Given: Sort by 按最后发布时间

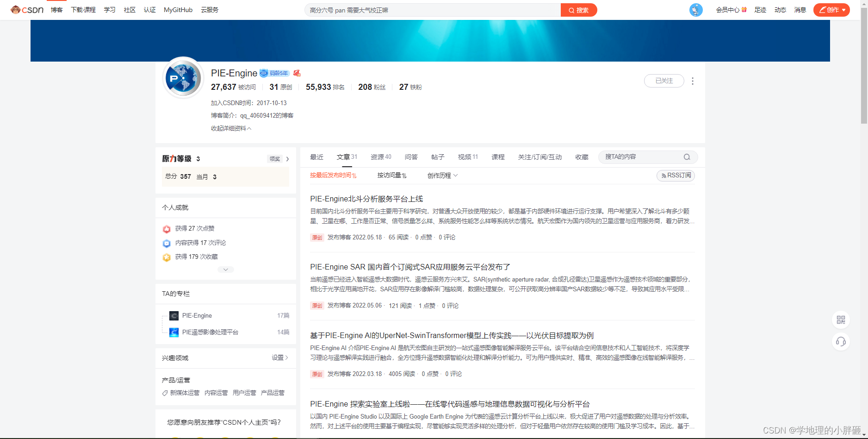Looking at the screenshot, I should pyautogui.click(x=333, y=175).
